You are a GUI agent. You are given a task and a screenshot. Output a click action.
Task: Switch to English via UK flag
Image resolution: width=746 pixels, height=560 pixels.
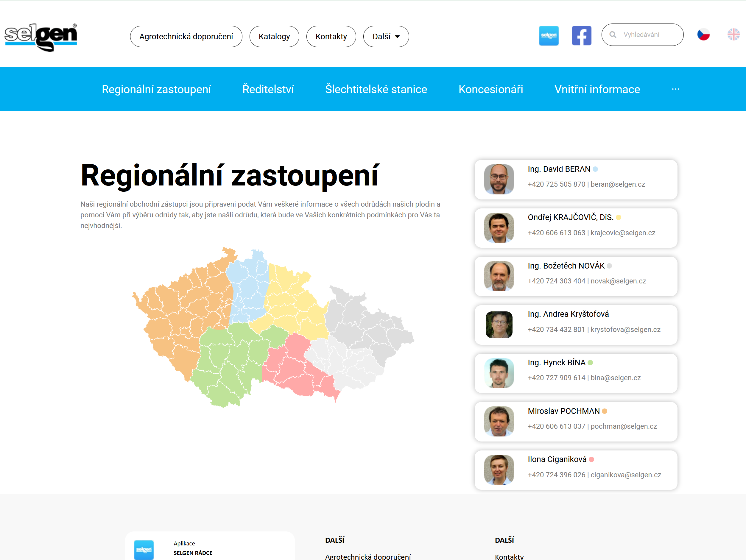click(733, 35)
